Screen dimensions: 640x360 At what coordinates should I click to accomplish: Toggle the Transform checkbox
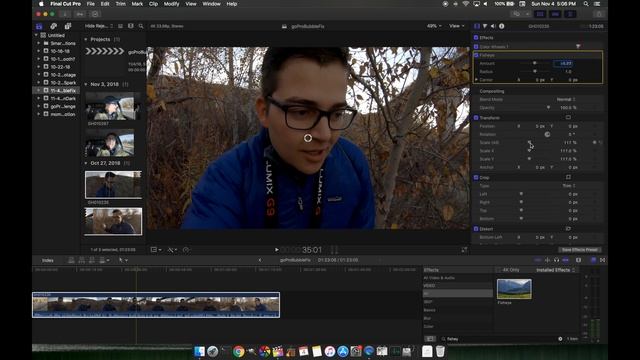[x=476, y=118]
